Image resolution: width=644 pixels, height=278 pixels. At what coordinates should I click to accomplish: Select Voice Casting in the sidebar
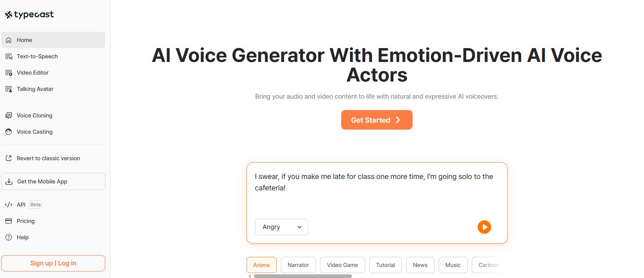pyautogui.click(x=35, y=132)
